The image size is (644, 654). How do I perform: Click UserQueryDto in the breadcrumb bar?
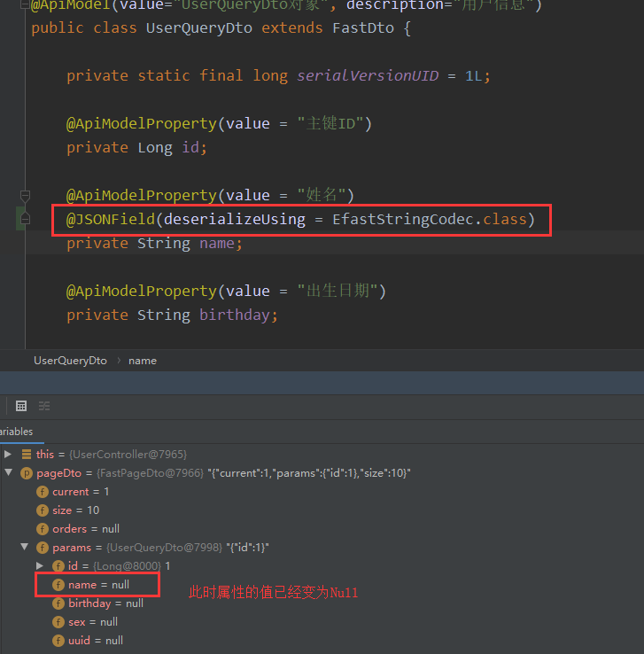coord(71,361)
